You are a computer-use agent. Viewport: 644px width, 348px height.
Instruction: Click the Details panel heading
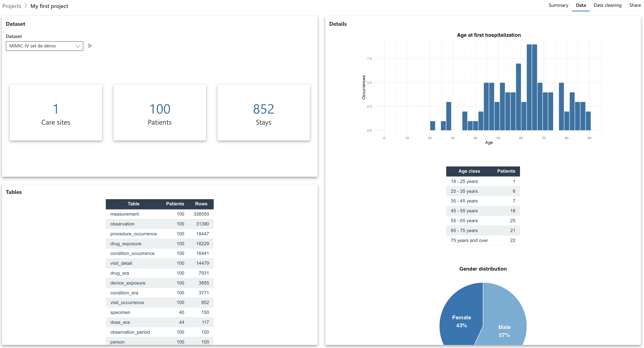coord(338,24)
